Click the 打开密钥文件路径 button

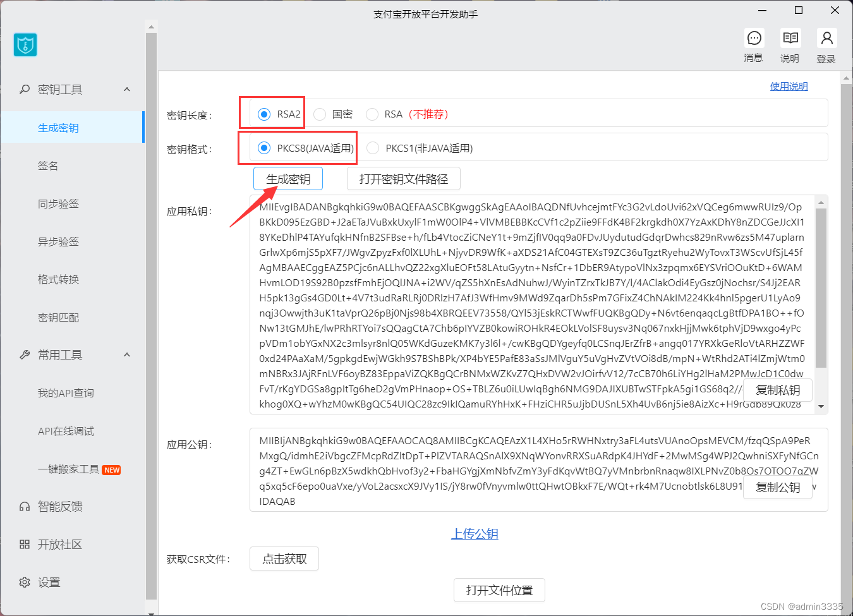pos(404,179)
